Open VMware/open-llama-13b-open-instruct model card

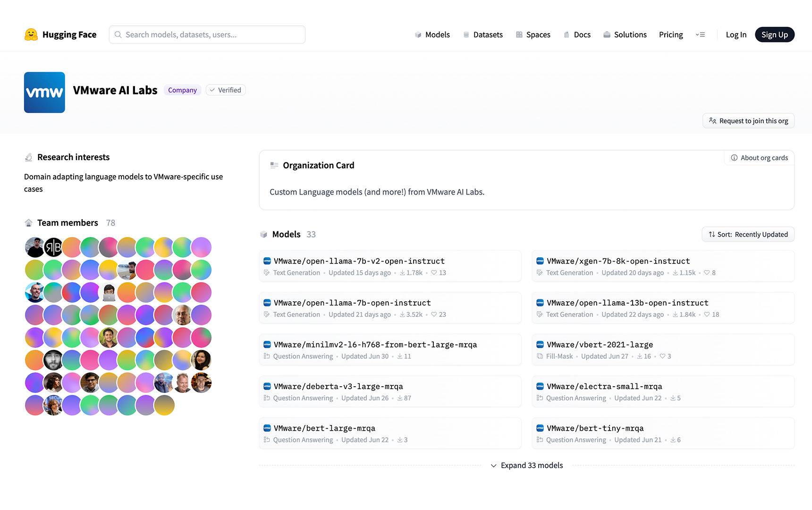[663, 308]
